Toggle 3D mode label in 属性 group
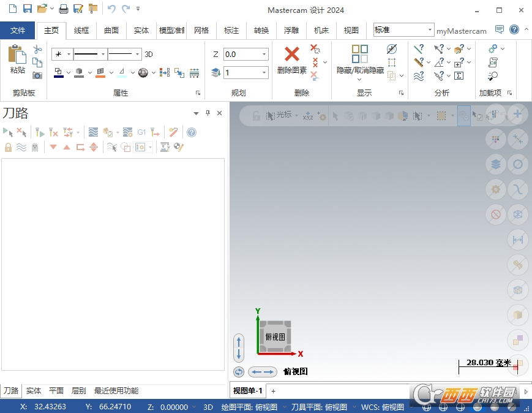 [149, 55]
